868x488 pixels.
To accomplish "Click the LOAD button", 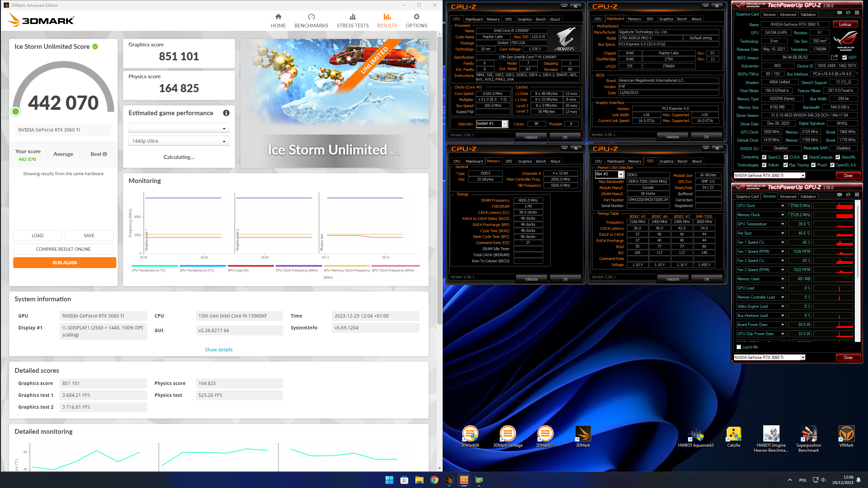I will (x=38, y=236).
